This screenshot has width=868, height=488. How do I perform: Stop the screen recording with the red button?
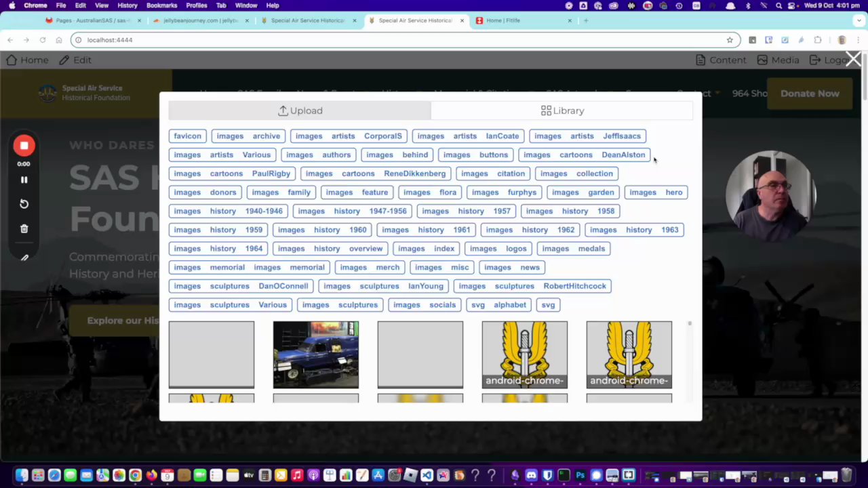(24, 146)
